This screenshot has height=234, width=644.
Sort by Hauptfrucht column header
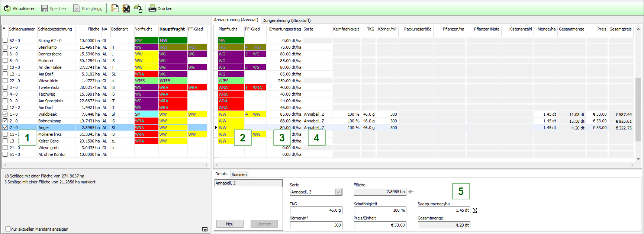pyautogui.click(x=172, y=29)
